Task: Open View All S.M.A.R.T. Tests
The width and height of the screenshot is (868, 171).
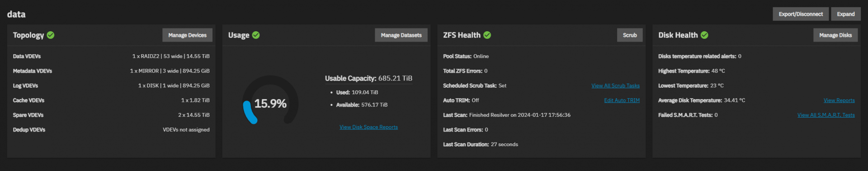Action: click(826, 115)
